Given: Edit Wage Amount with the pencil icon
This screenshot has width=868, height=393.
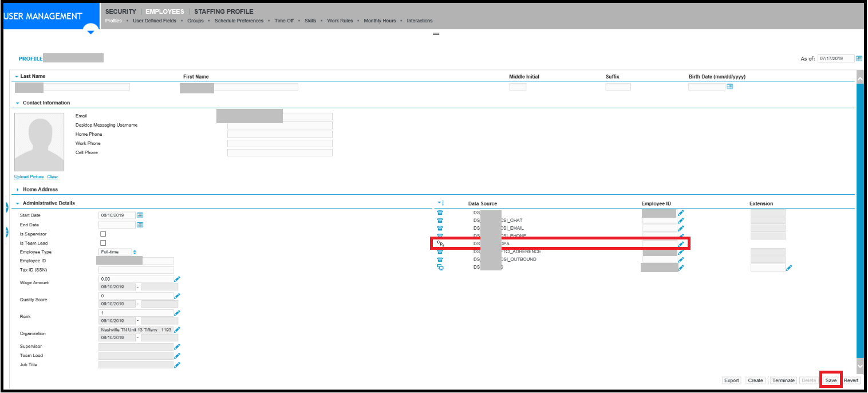Looking at the screenshot, I should click(x=177, y=280).
